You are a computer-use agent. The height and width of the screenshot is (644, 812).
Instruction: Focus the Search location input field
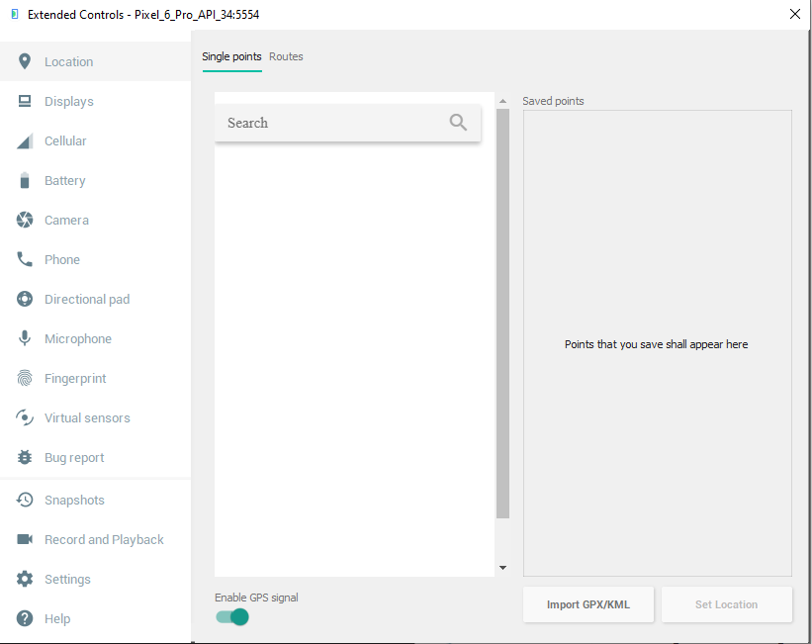(331, 123)
